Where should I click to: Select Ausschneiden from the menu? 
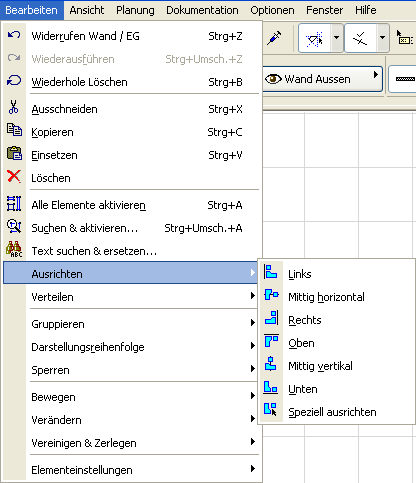tap(132, 109)
